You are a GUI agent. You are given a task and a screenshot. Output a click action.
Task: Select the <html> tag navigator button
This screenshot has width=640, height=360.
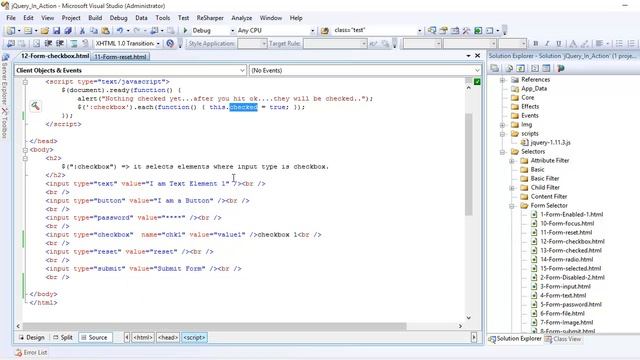point(143,338)
